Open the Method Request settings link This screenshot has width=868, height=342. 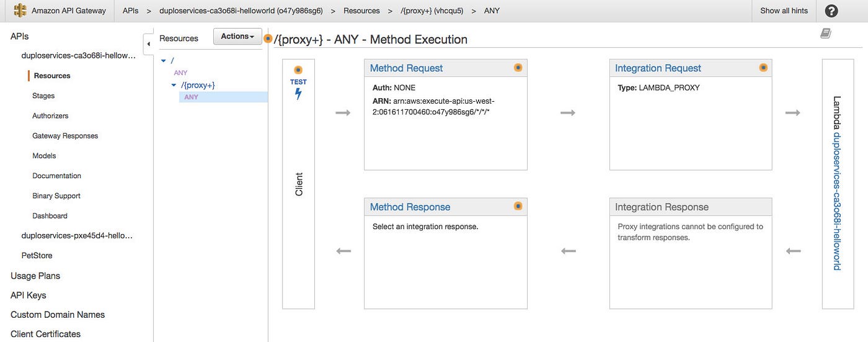click(406, 68)
